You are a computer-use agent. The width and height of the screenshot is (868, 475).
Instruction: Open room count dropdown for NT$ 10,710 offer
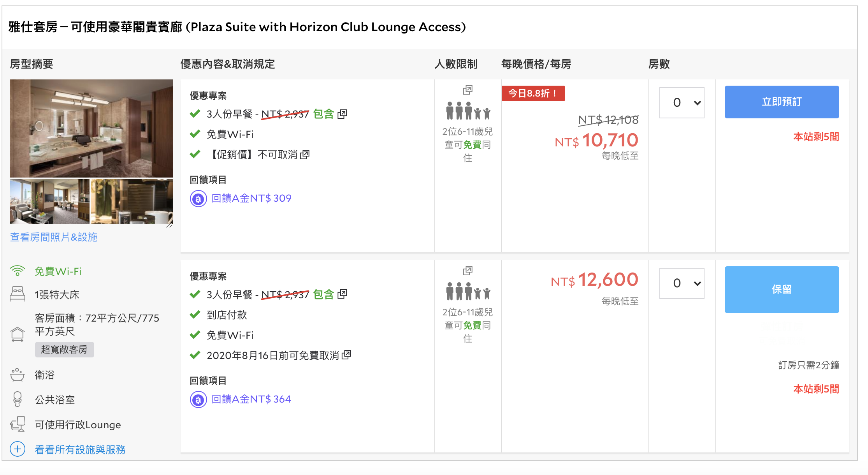pos(682,103)
